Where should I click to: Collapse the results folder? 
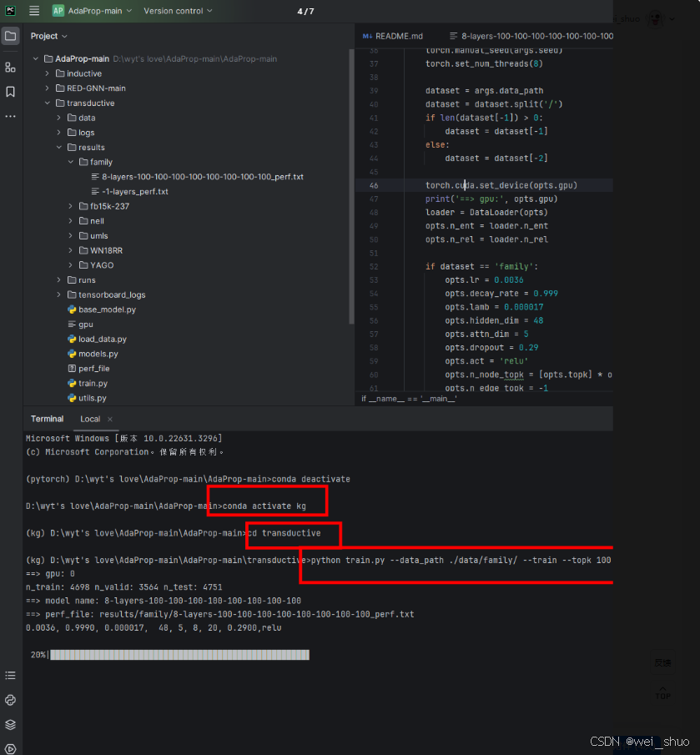click(x=58, y=148)
